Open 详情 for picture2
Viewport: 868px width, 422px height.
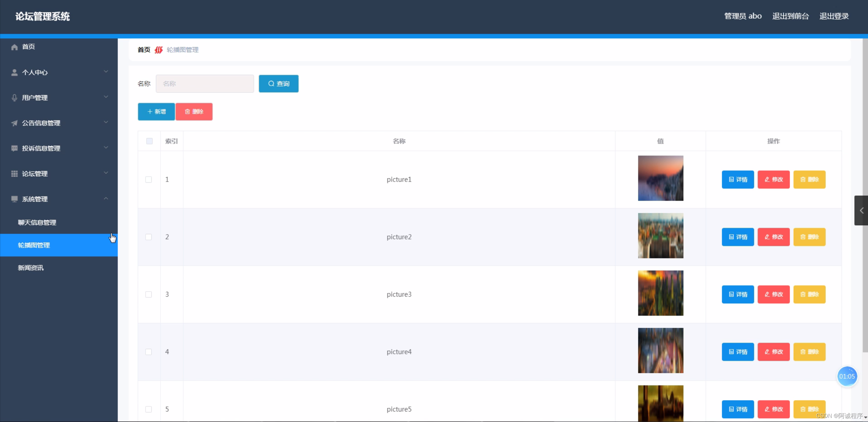738,237
